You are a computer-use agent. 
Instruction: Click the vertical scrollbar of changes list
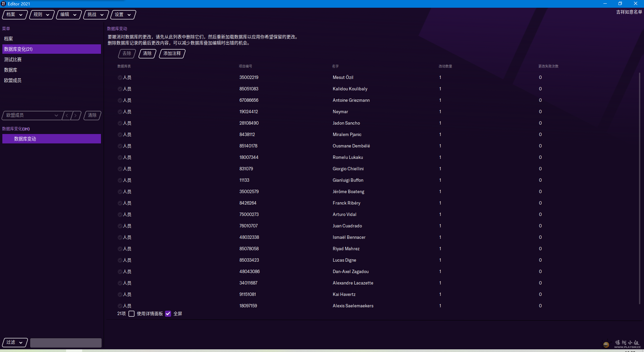(x=640, y=188)
